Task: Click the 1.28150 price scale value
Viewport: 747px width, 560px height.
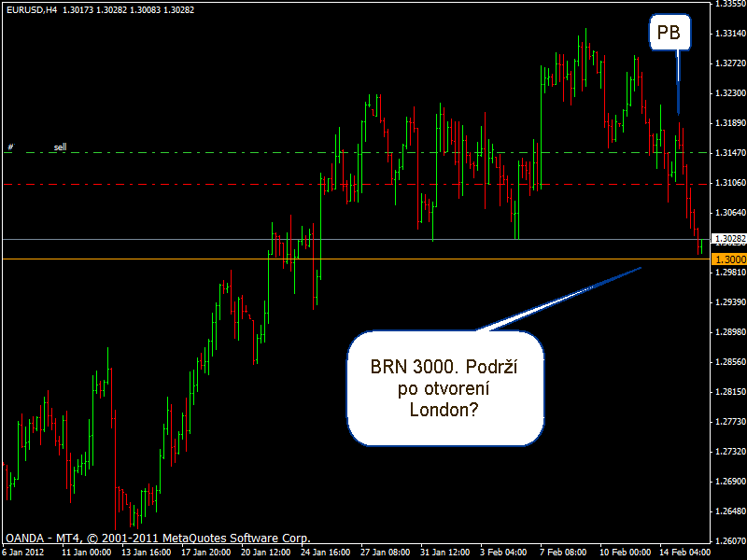Action: pos(730,391)
